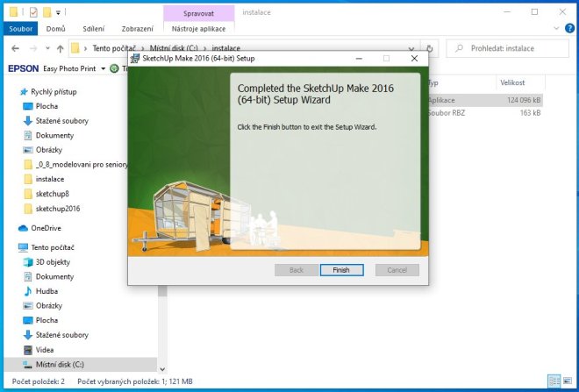
Task: Open Obrázky under quick access
Action: [48, 150]
